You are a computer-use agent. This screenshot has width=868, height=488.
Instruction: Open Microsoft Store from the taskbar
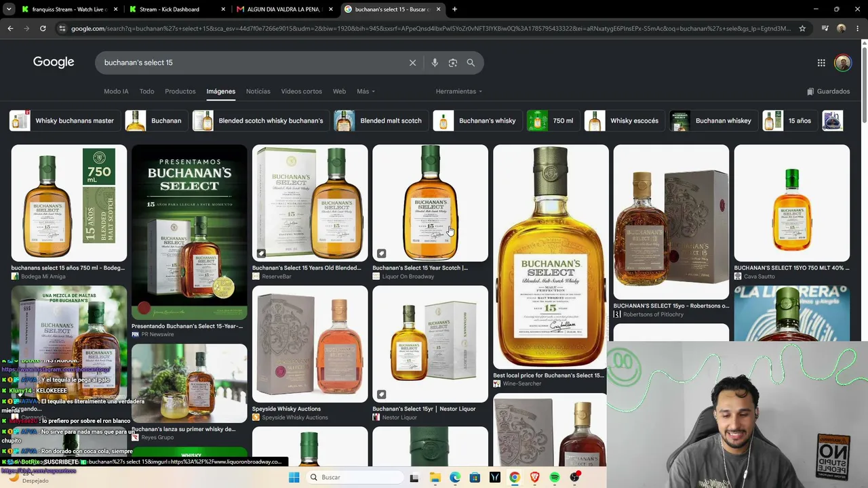(x=475, y=477)
